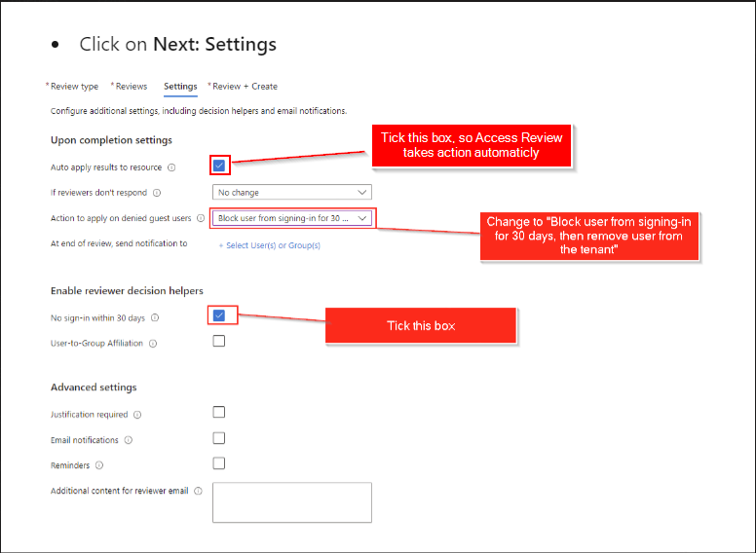Click the Select User(s) or Group(s) link
This screenshot has width=756, height=553.
tap(269, 245)
